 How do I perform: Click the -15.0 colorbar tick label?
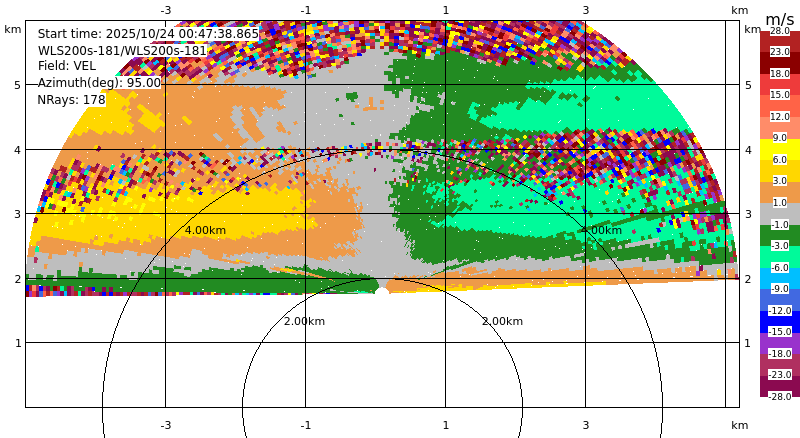pyautogui.click(x=780, y=332)
